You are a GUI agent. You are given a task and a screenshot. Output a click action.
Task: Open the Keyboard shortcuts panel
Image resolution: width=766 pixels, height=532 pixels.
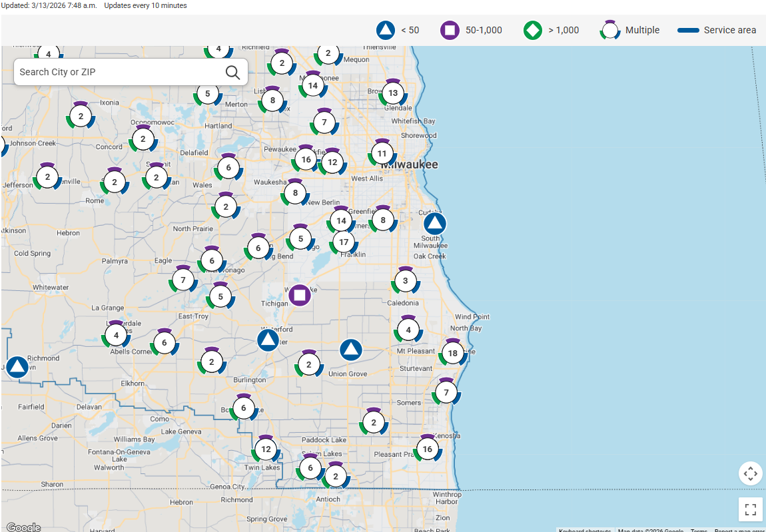(x=584, y=531)
